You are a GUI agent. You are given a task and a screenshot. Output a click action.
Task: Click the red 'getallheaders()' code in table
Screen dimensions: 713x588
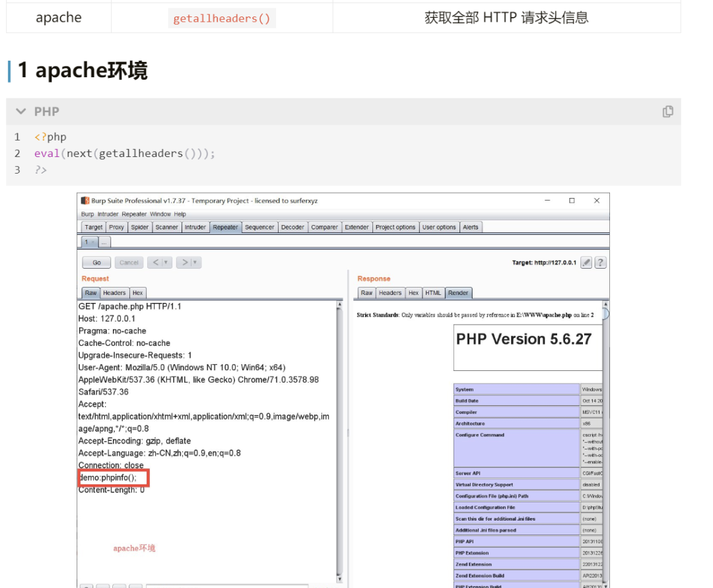(222, 18)
